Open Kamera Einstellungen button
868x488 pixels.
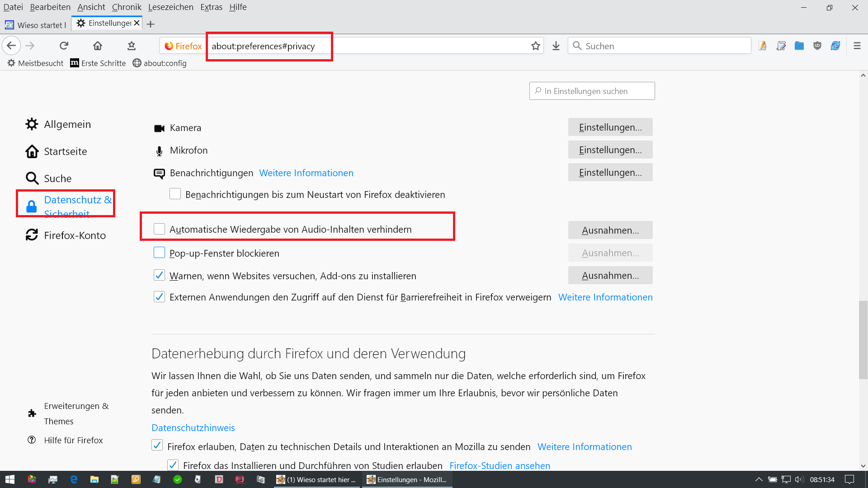coord(610,127)
